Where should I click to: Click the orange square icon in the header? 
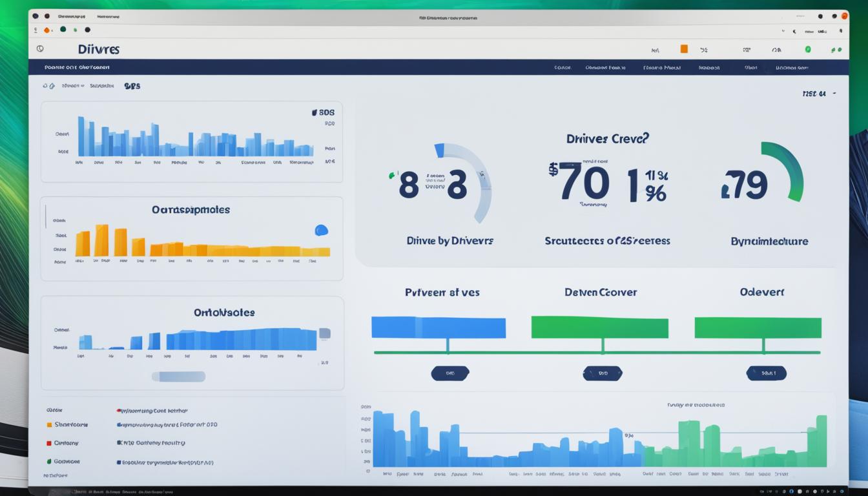684,48
